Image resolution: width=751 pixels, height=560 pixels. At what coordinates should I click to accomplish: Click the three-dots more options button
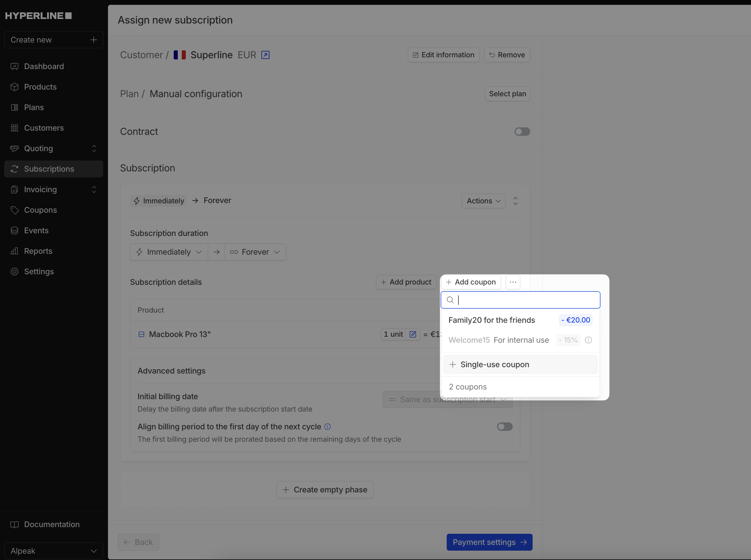click(513, 282)
